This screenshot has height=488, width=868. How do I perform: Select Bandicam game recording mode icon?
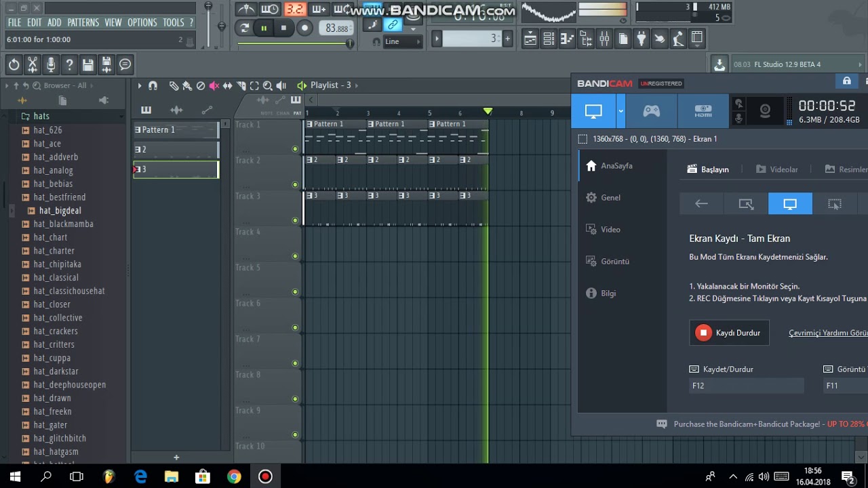(x=652, y=111)
